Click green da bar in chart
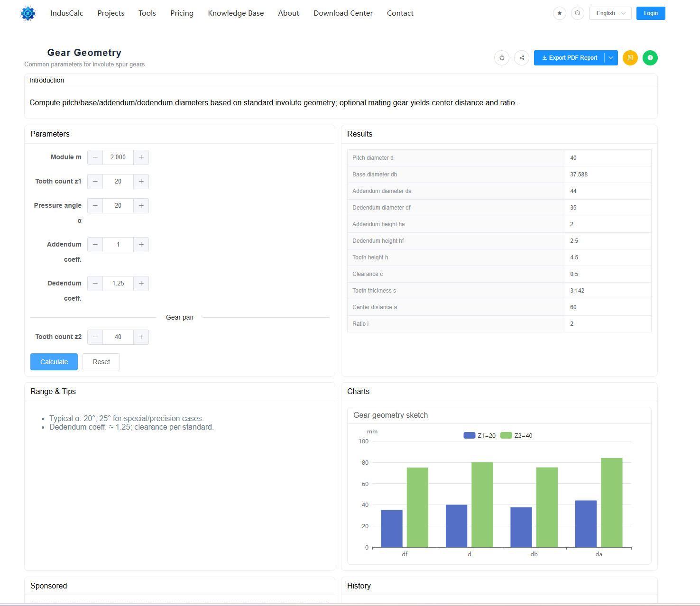 [x=612, y=503]
